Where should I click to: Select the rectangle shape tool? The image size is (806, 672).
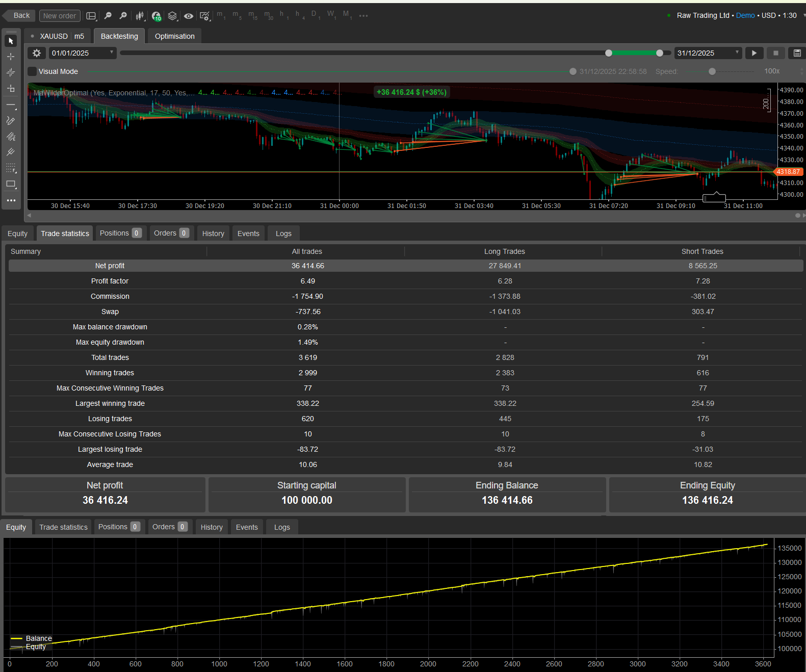coord(11,184)
